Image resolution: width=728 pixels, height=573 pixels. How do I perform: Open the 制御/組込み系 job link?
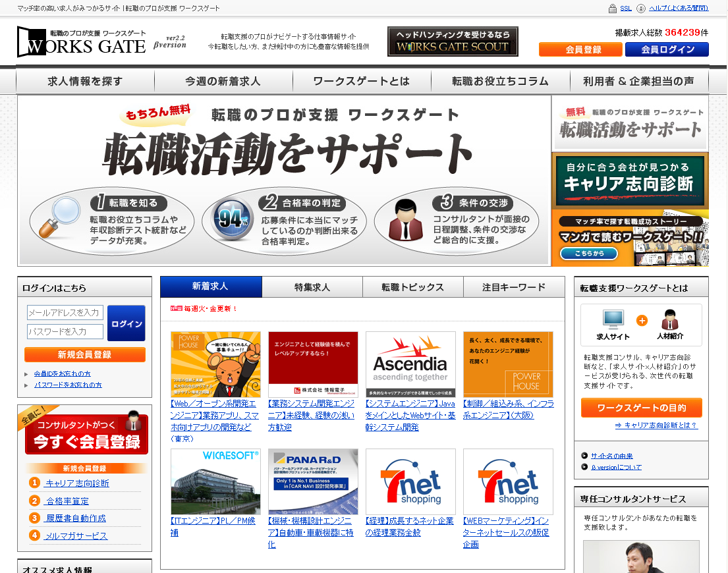(509, 409)
